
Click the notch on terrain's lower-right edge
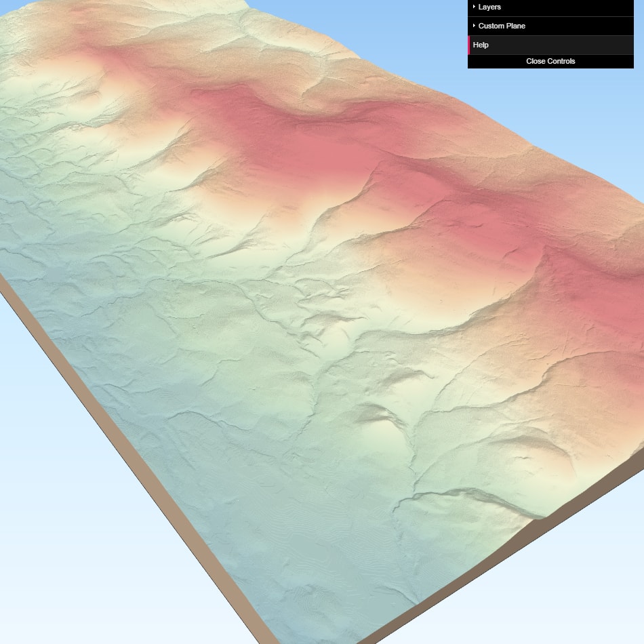pos(536,519)
